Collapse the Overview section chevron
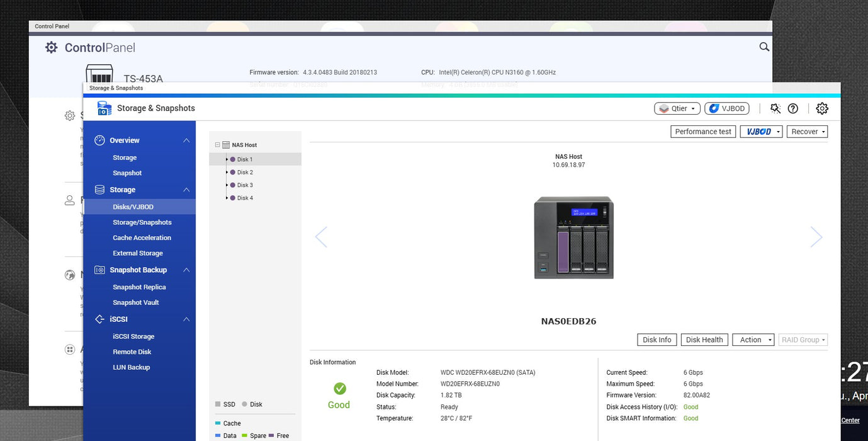Image resolution: width=868 pixels, height=441 pixels. (186, 140)
